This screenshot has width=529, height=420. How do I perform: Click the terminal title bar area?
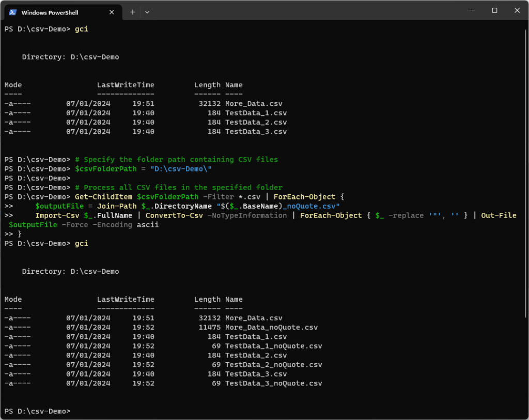pos(310,10)
